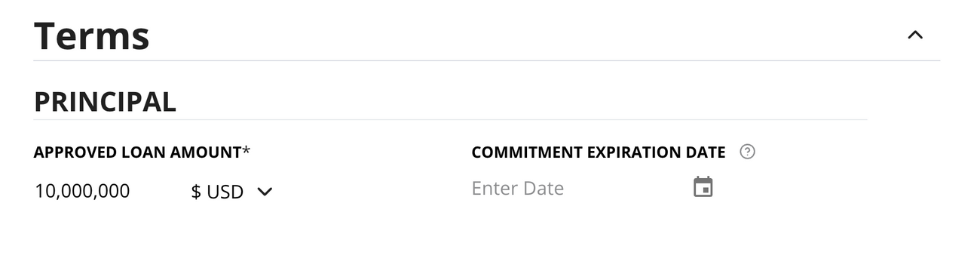The height and width of the screenshot is (280, 980).
Task: Click the Commitment Expiration Date label
Action: (599, 152)
